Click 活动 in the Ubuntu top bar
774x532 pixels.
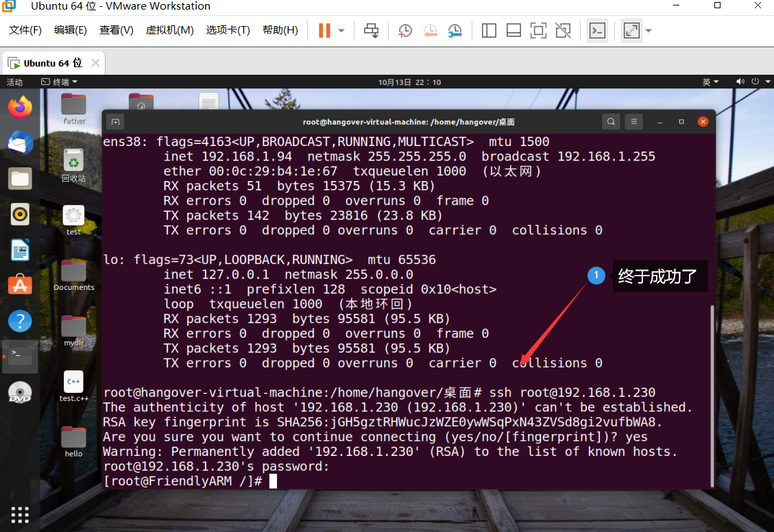click(x=14, y=82)
